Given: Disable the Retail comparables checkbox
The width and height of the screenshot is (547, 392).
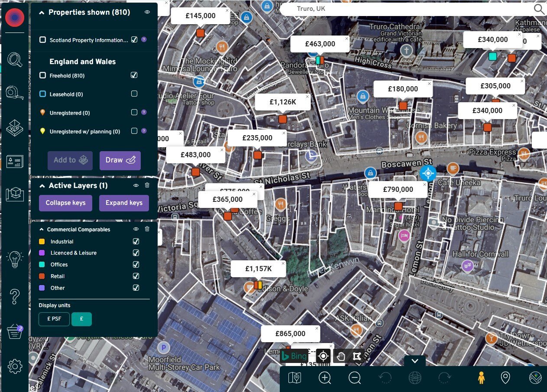Looking at the screenshot, I should point(136,276).
